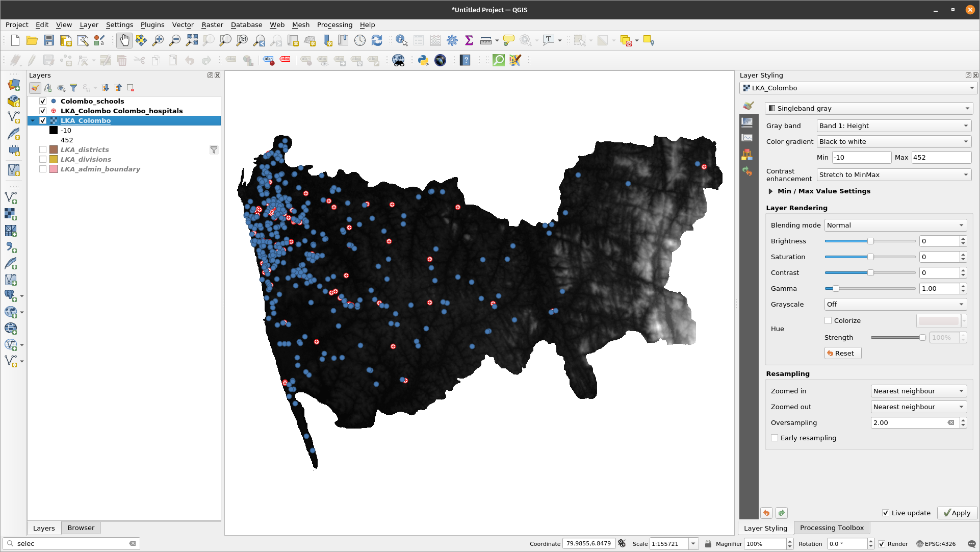The image size is (980, 552).
Task: Open the Processing menu
Action: click(x=334, y=24)
